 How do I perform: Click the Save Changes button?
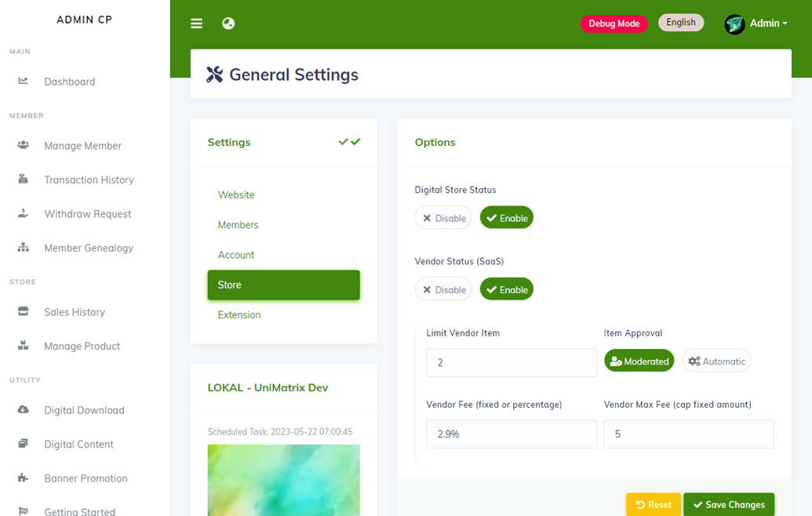pos(728,504)
